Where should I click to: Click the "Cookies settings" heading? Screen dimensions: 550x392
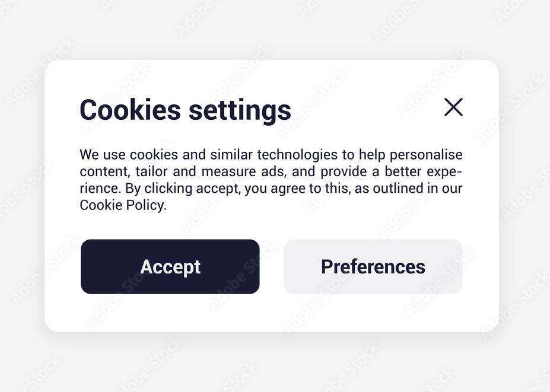pyautogui.click(x=185, y=110)
